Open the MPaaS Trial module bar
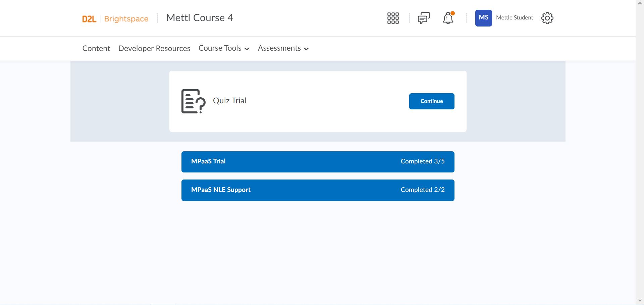 [x=318, y=162]
